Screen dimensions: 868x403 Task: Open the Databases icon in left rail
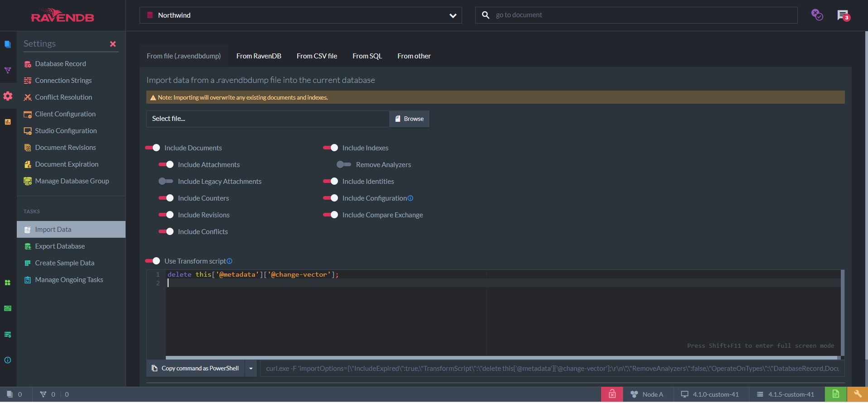pyautogui.click(x=8, y=283)
